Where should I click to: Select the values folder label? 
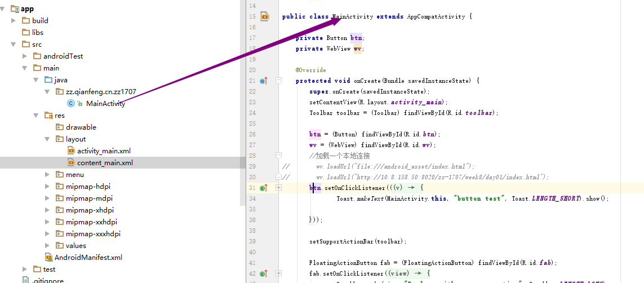[x=76, y=246]
